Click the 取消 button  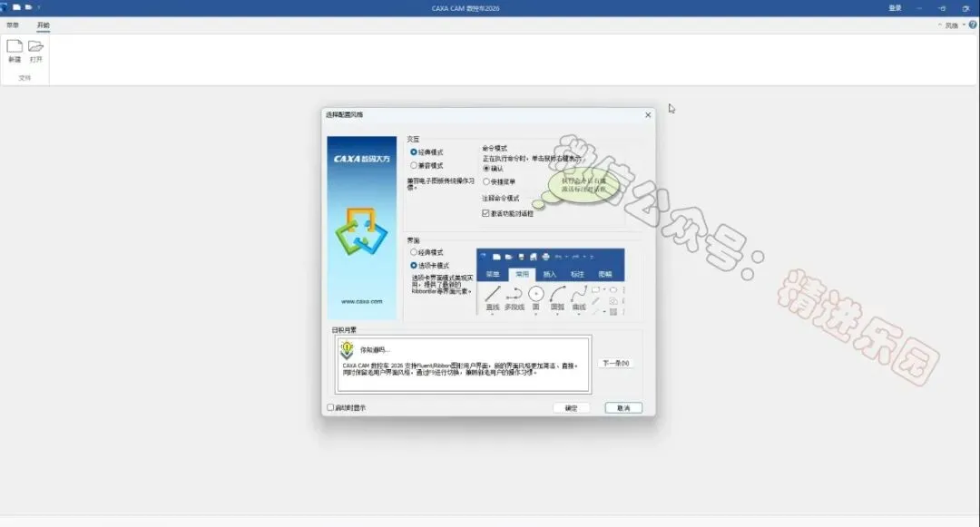(623, 408)
